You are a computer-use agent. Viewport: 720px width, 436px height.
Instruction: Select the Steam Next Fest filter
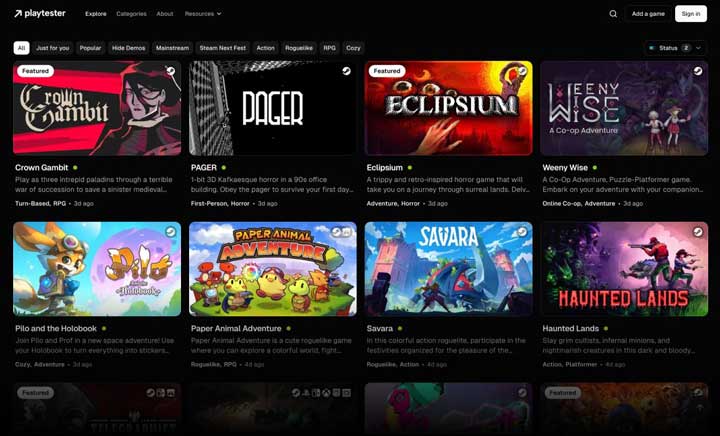tap(223, 48)
